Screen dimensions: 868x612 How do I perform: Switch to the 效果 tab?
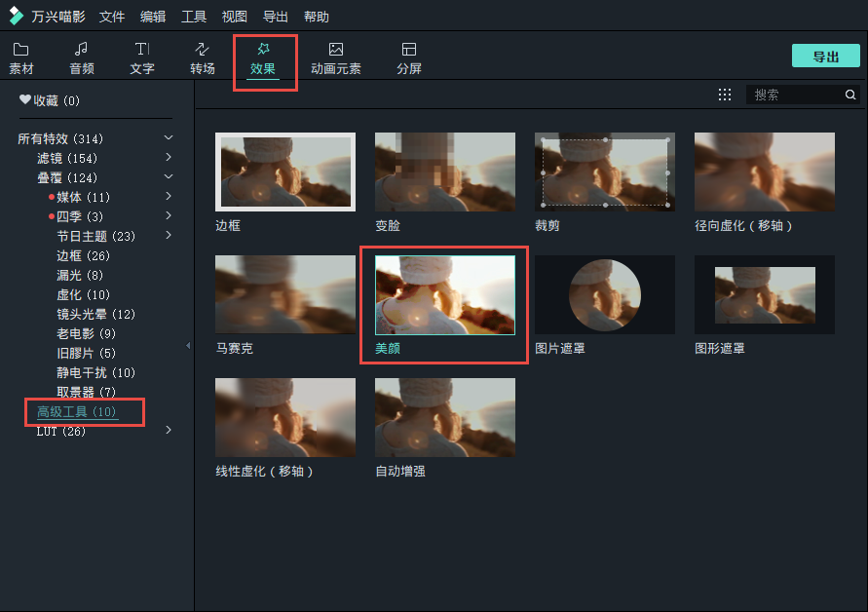pyautogui.click(x=265, y=56)
